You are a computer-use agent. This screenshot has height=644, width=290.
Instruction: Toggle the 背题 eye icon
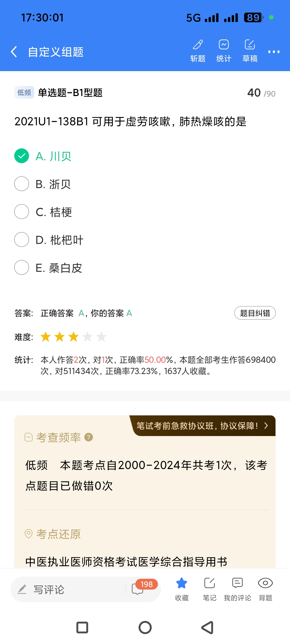pos(265,584)
